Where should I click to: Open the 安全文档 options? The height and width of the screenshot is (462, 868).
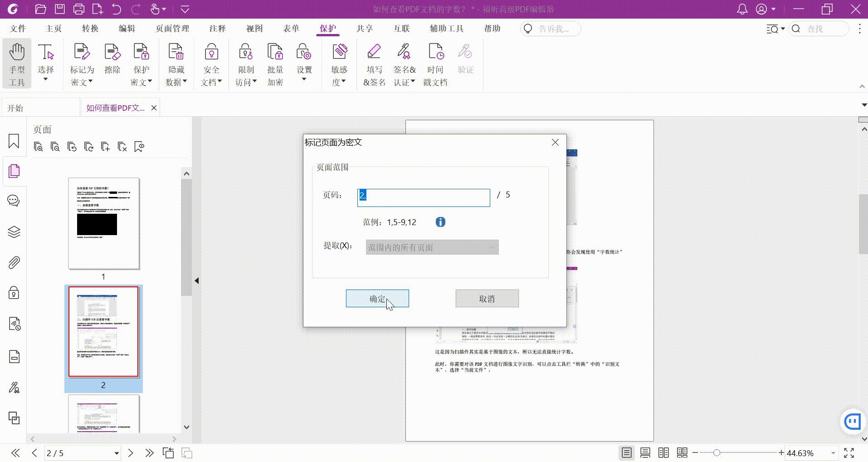[211, 64]
